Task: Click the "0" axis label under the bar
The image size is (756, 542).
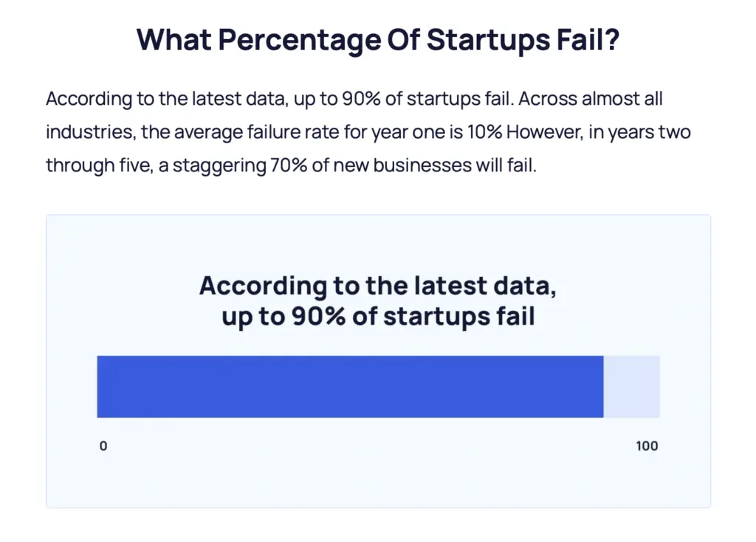Action: 103,446
